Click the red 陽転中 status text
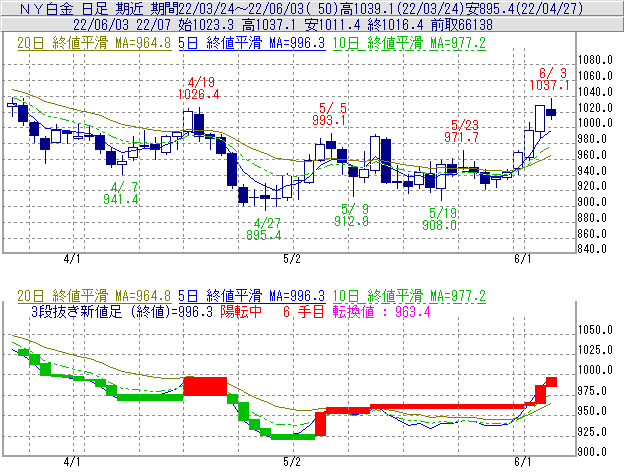 tap(241, 311)
